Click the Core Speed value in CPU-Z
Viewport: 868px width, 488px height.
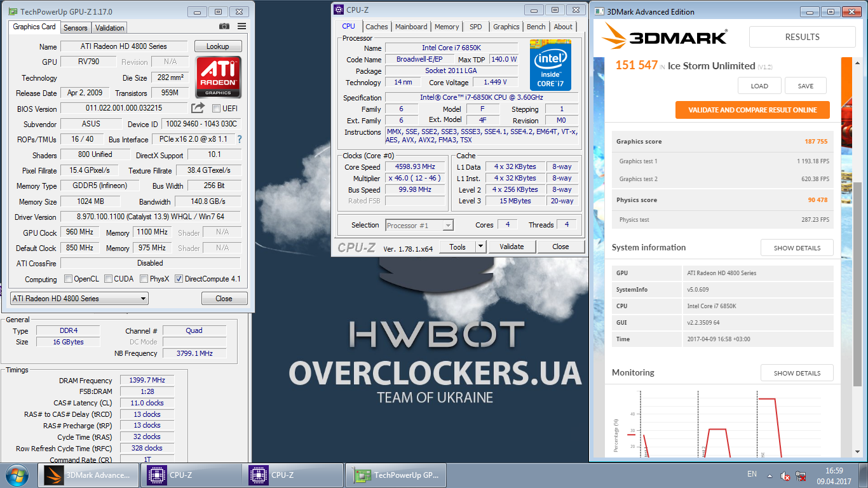coord(416,166)
